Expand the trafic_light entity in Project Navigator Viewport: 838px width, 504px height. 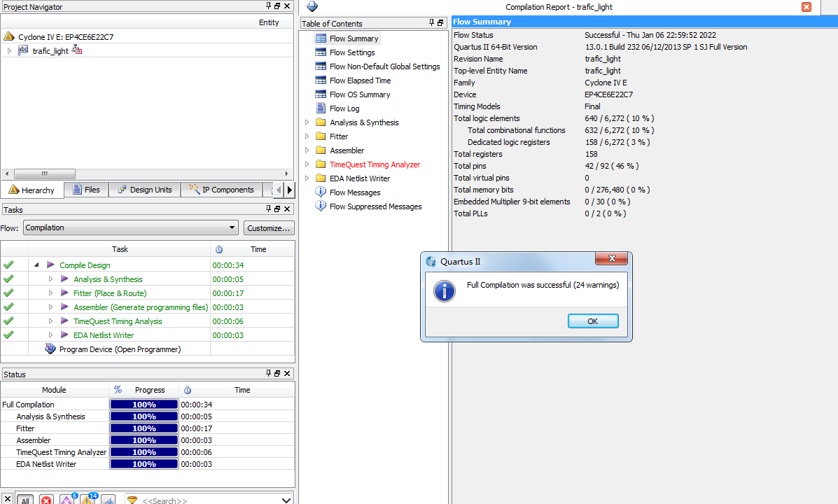point(9,51)
